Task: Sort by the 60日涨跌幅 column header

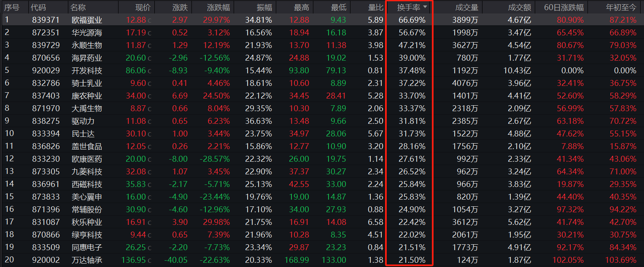Action: 564,7
